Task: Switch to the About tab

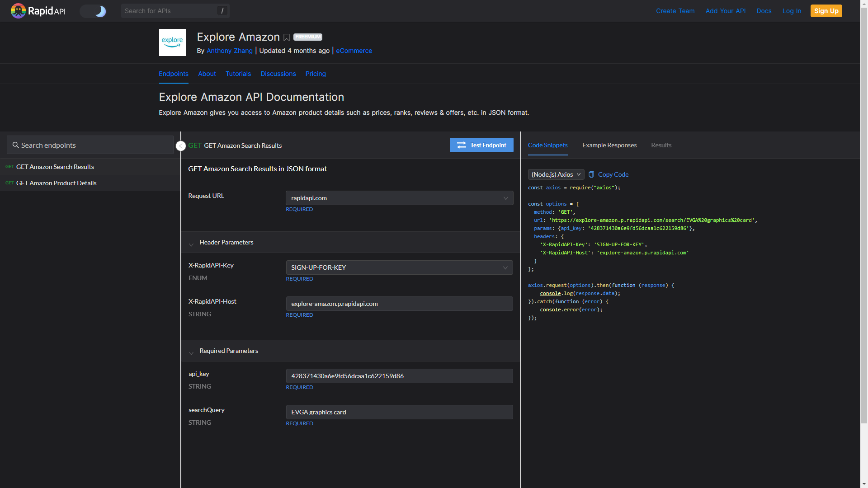Action: pyautogui.click(x=207, y=74)
